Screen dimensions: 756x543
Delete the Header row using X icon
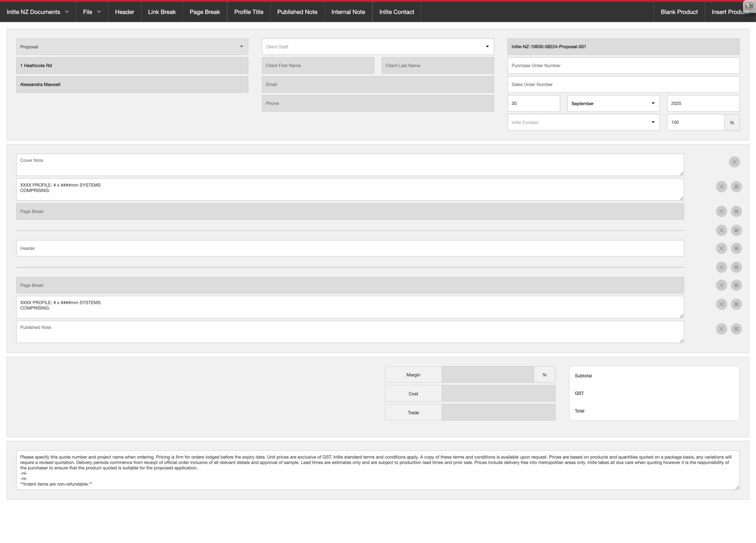tap(721, 248)
